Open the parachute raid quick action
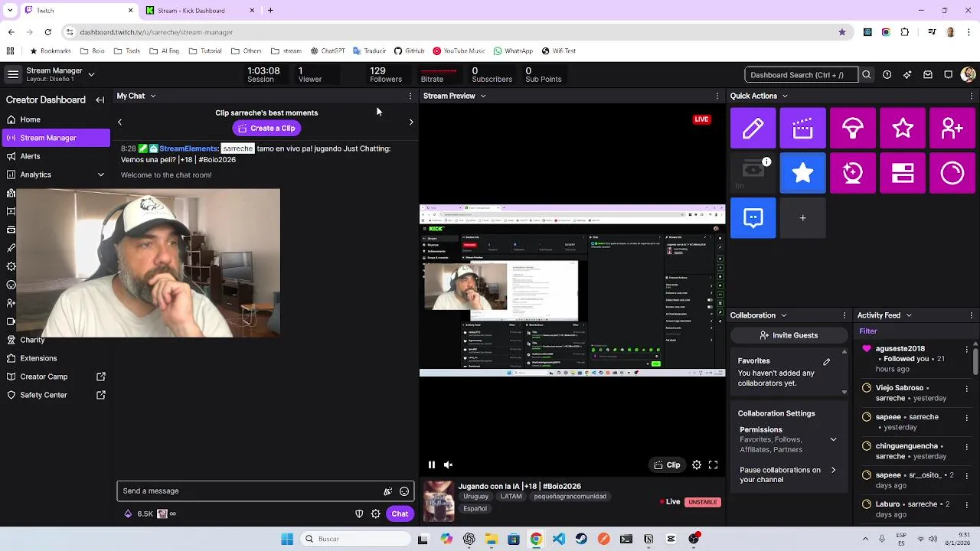Viewport: 980px width, 551px height. (x=853, y=129)
